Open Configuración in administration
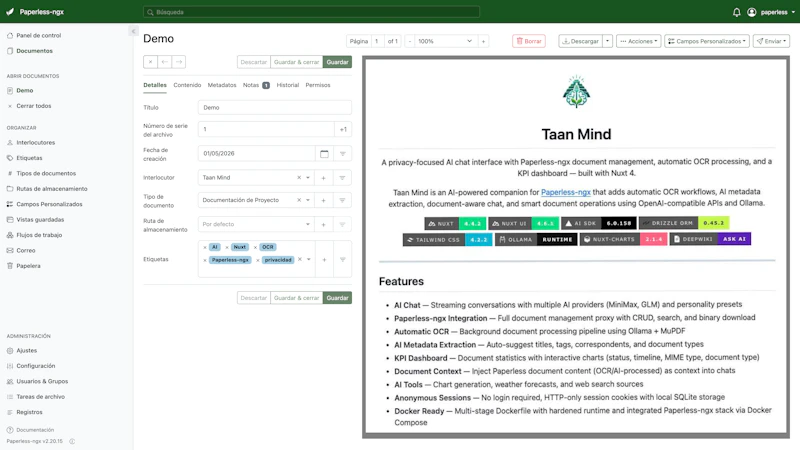The image size is (800, 450). (x=31, y=366)
